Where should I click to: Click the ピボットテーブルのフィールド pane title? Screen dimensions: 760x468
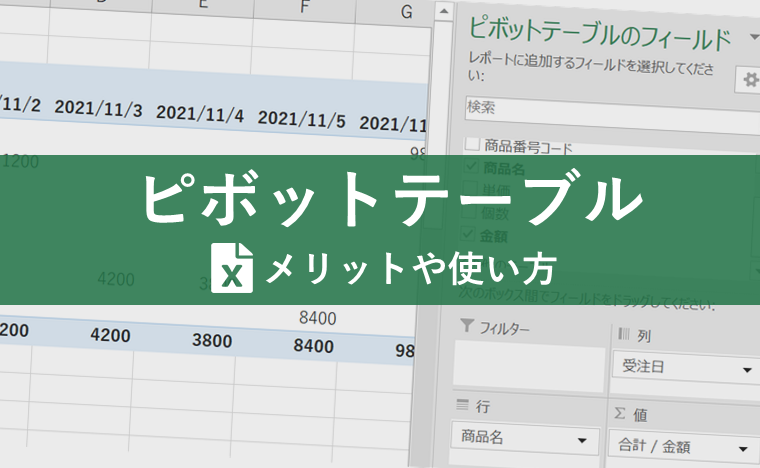[600, 34]
